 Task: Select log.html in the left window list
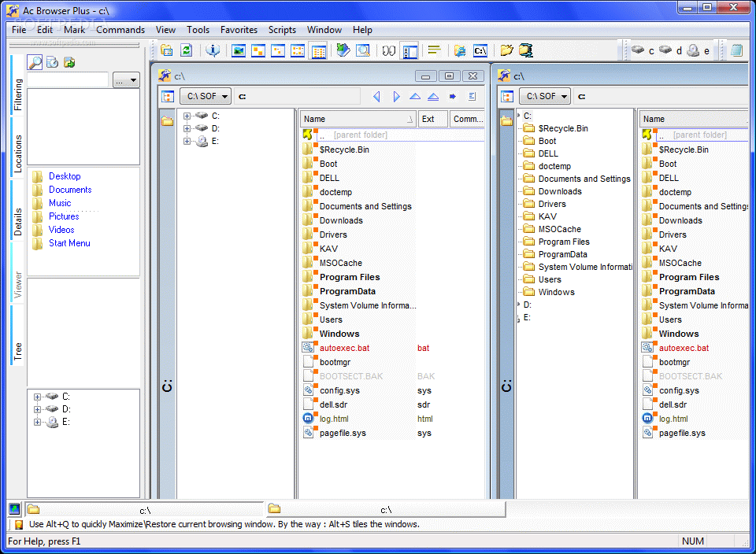coord(334,419)
